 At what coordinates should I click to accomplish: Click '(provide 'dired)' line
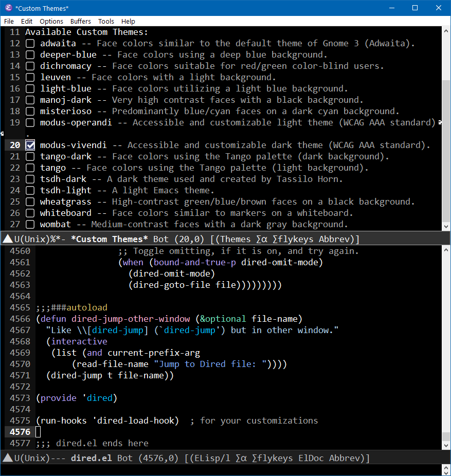tap(77, 398)
